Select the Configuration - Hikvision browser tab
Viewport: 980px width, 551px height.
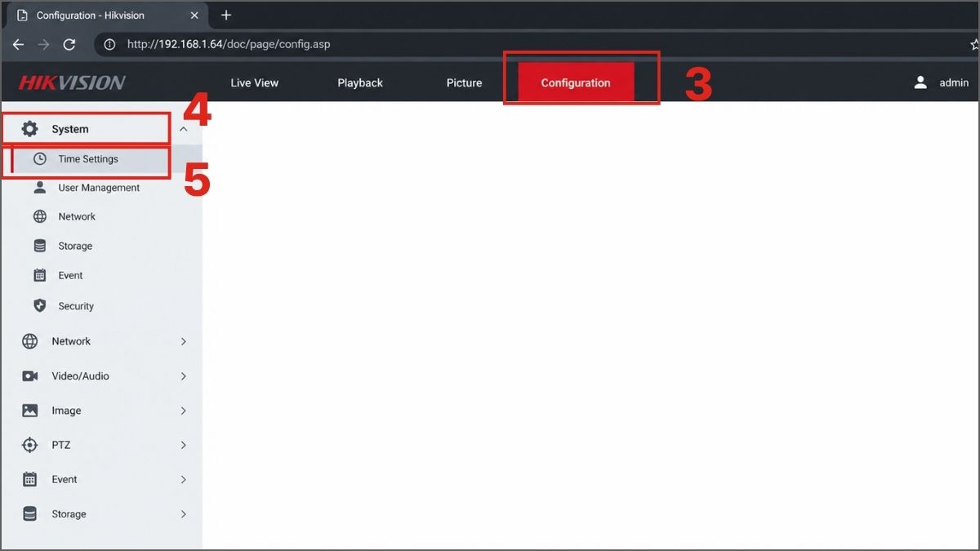coord(106,16)
